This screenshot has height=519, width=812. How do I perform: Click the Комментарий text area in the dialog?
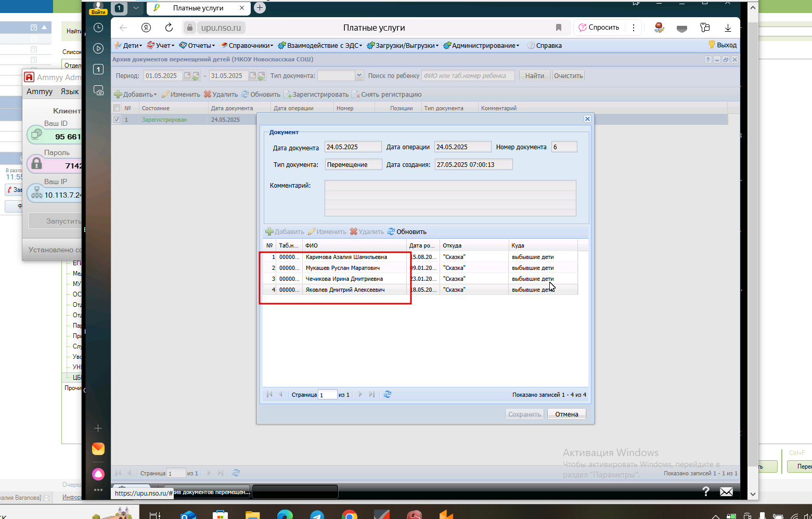coord(450,198)
